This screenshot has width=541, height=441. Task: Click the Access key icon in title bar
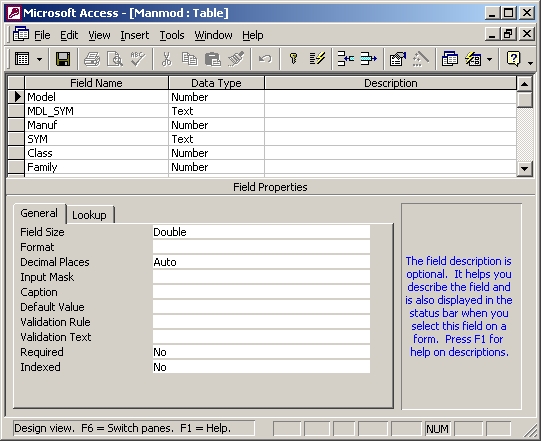tap(14, 13)
